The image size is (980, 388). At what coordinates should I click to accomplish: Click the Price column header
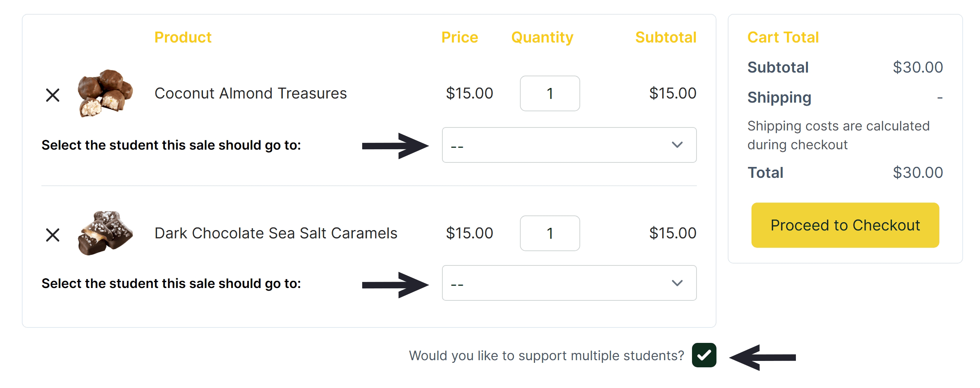tap(460, 37)
